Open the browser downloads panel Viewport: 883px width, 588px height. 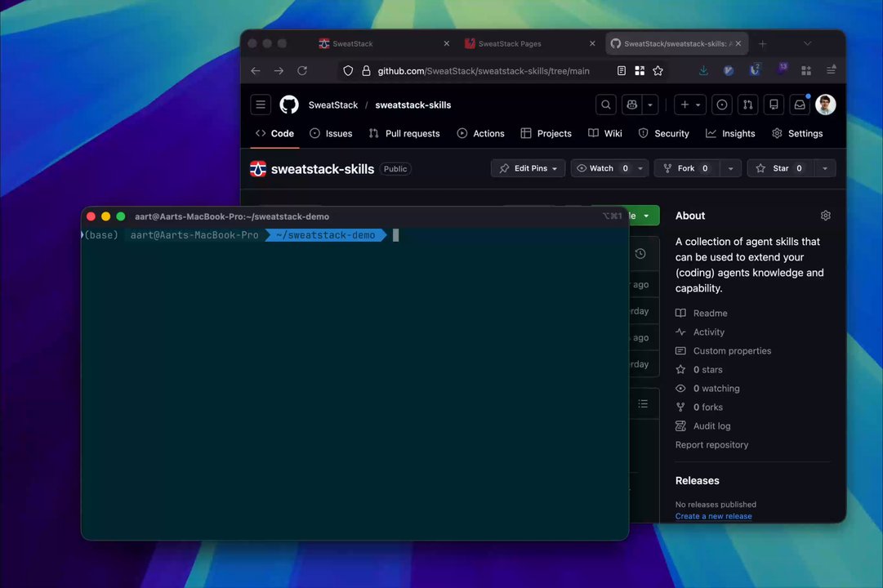(x=703, y=71)
